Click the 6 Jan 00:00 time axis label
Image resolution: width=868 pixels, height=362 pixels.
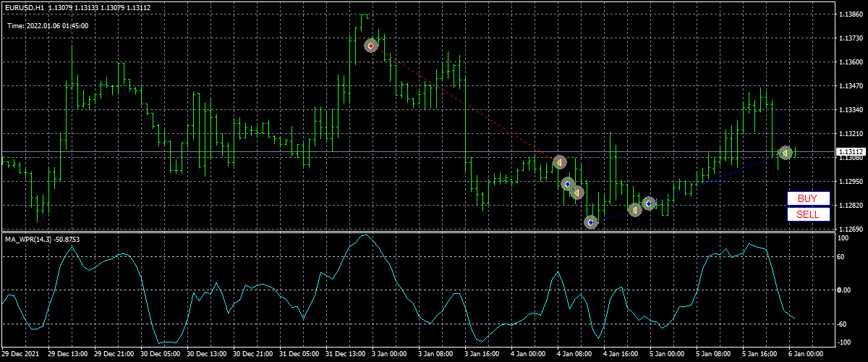click(x=807, y=354)
